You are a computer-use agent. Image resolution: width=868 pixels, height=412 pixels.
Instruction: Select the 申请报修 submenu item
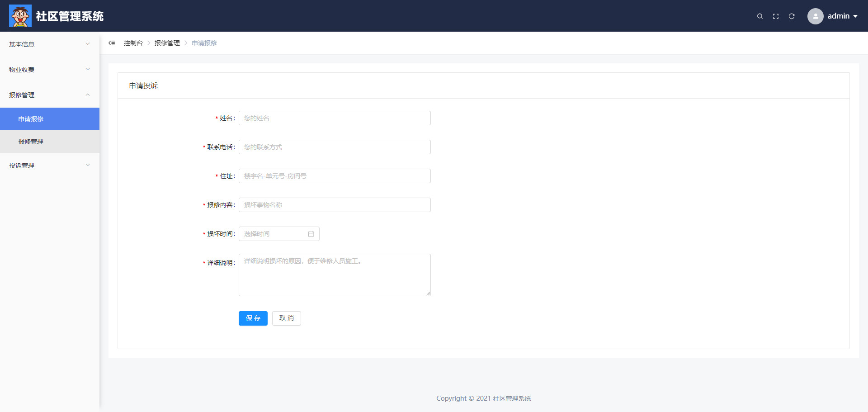[x=50, y=119]
